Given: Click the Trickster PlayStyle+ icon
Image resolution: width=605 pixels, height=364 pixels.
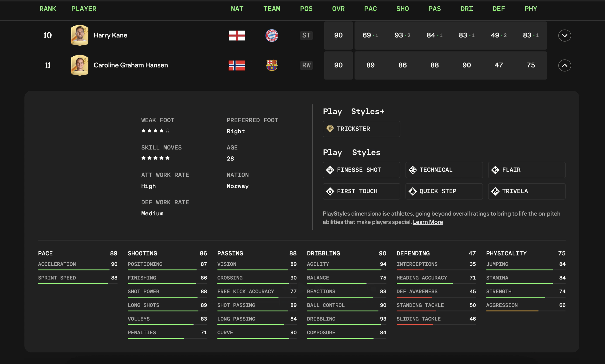Looking at the screenshot, I should (330, 129).
